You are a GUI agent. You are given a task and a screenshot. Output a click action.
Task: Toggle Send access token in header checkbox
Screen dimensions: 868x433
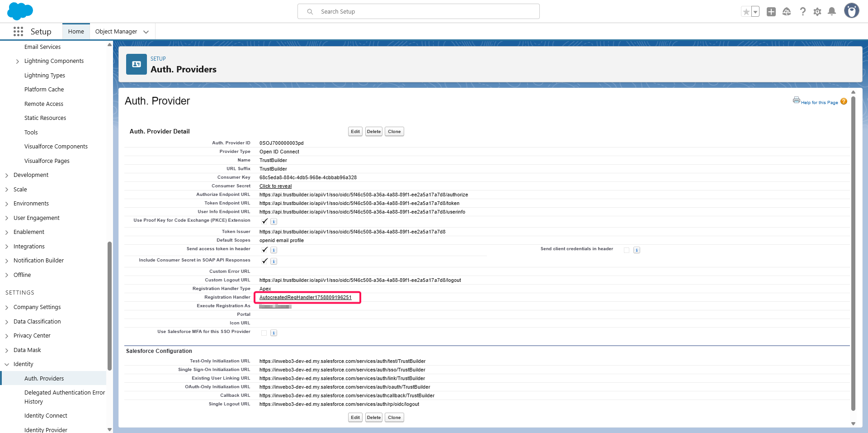click(264, 250)
